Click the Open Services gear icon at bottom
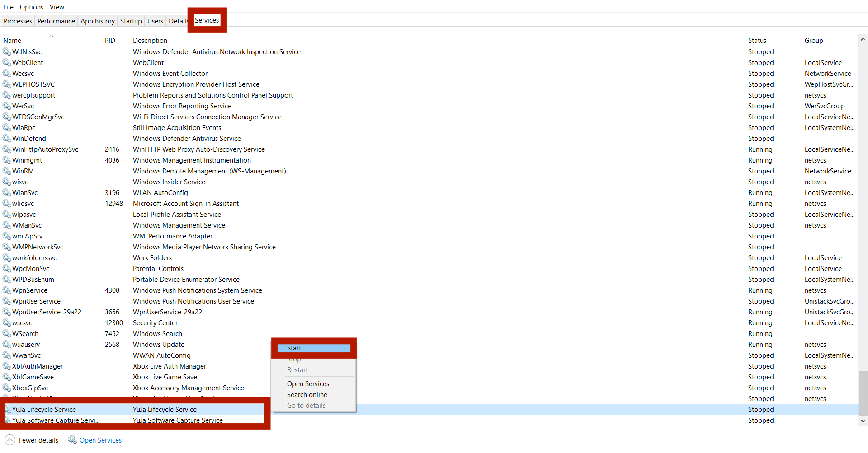The width and height of the screenshot is (868, 453). pos(72,439)
